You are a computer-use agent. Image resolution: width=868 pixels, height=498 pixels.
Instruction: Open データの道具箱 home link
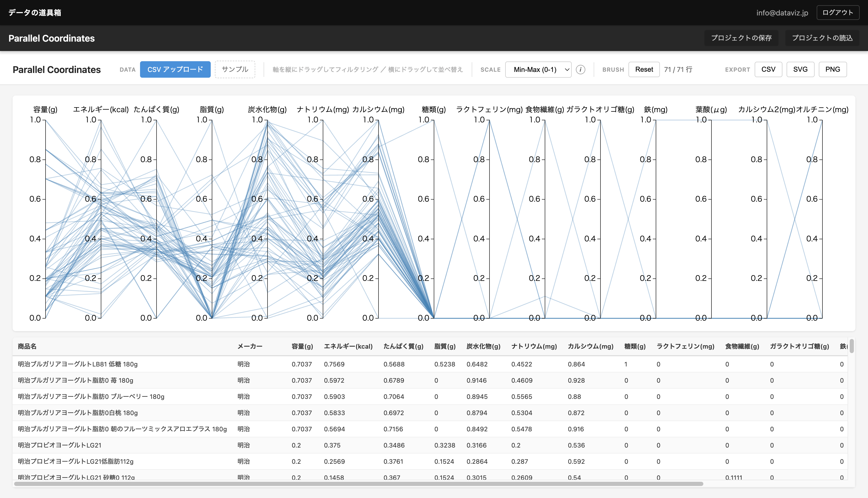[35, 13]
